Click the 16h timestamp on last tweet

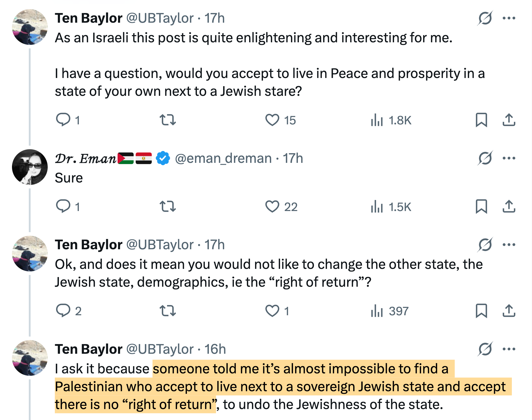tap(215, 349)
